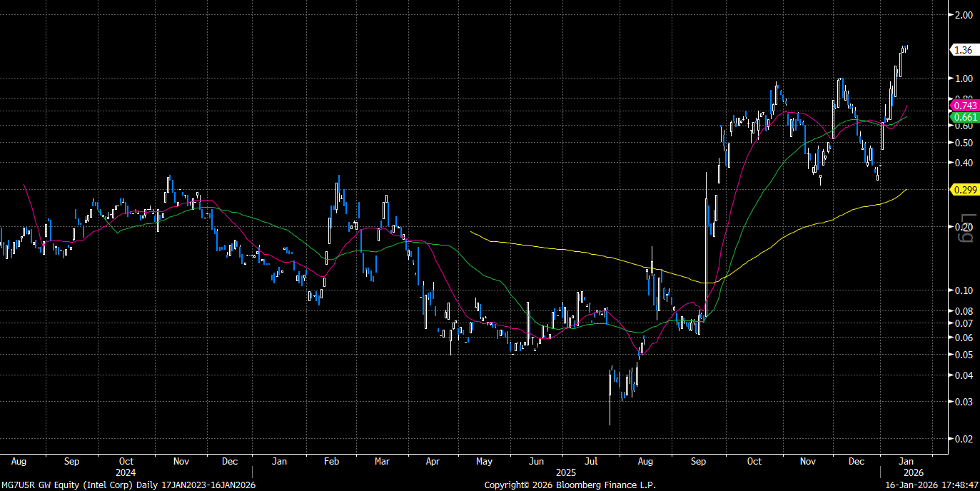Click the 0.05 price axis label
The height and width of the screenshot is (491, 980).
[964, 355]
